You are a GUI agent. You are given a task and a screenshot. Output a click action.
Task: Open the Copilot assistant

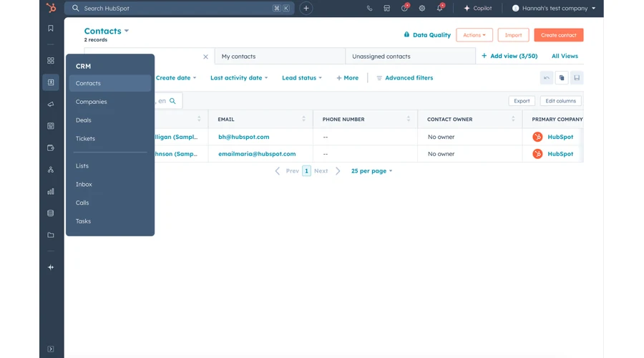tap(478, 8)
